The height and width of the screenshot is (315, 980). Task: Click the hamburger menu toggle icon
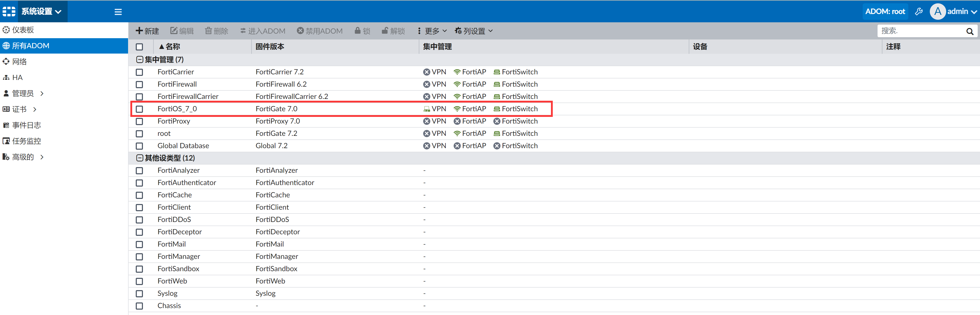click(118, 12)
